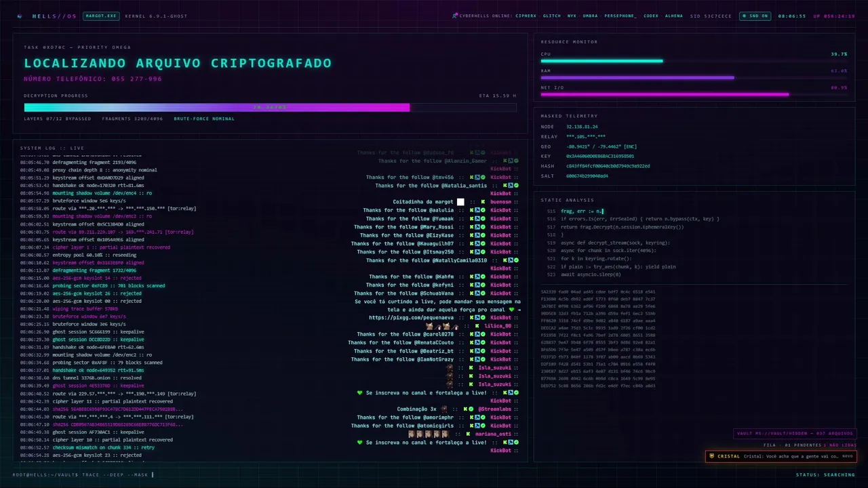This screenshot has width=868, height=488.
Task: Click the RAM usage bar
Action: [694, 77]
